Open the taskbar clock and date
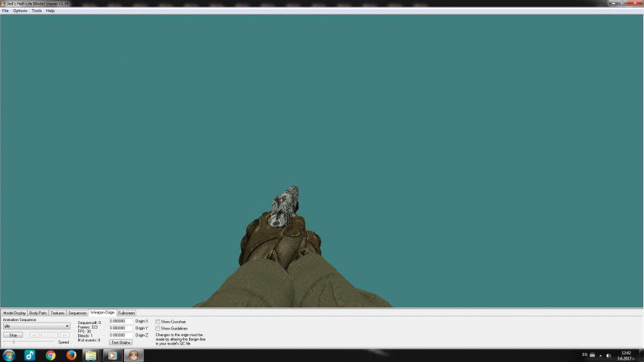Image resolution: width=644 pixels, height=362 pixels. [626, 355]
